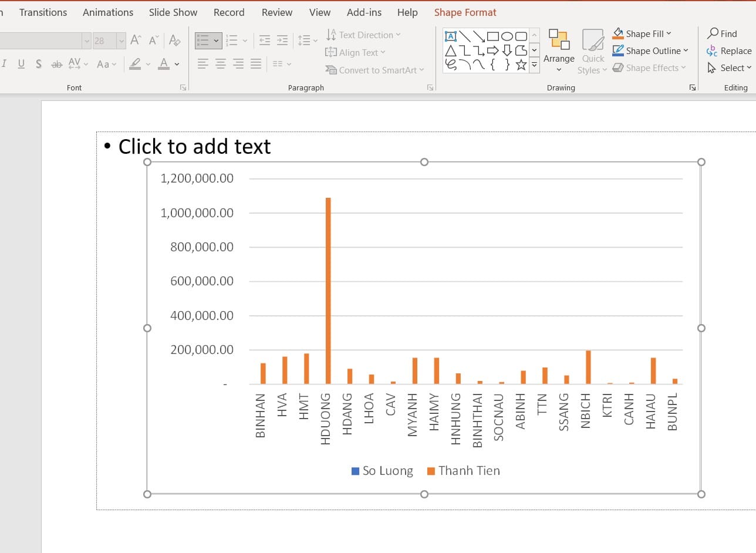Open the Text Direction dropdown
Screen dimensions: 756x553
tap(363, 35)
